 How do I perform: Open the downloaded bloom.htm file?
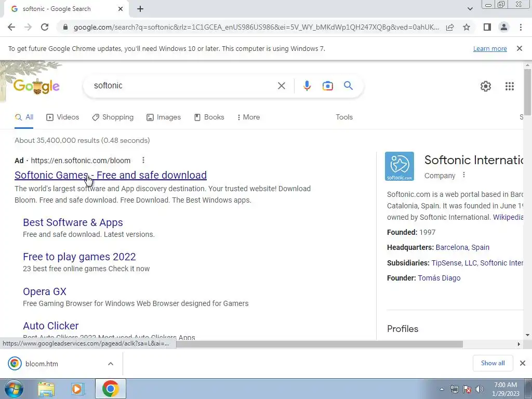pyautogui.click(x=42, y=364)
